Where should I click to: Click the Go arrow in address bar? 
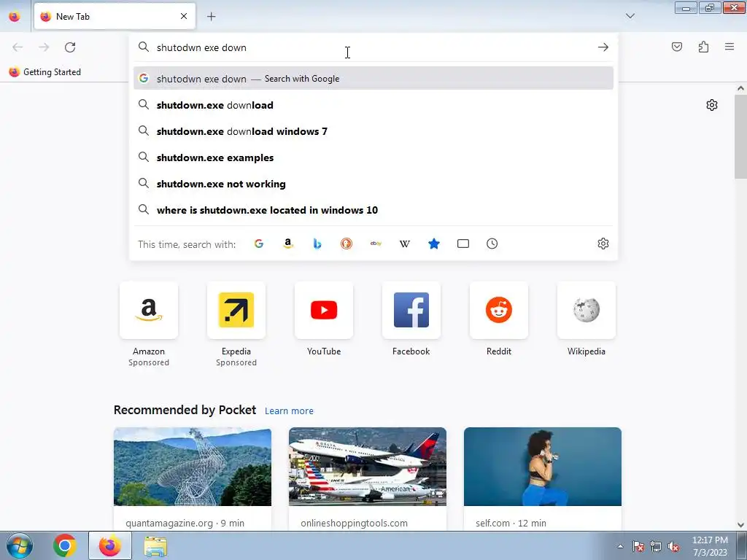[x=603, y=47]
